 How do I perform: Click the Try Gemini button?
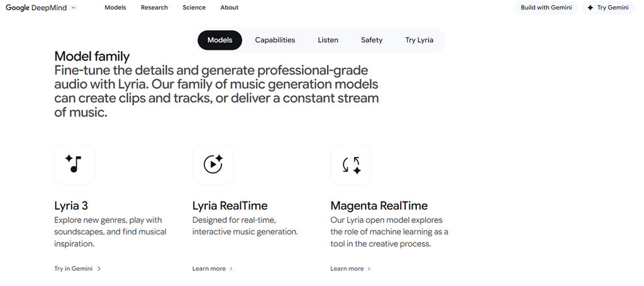(608, 8)
